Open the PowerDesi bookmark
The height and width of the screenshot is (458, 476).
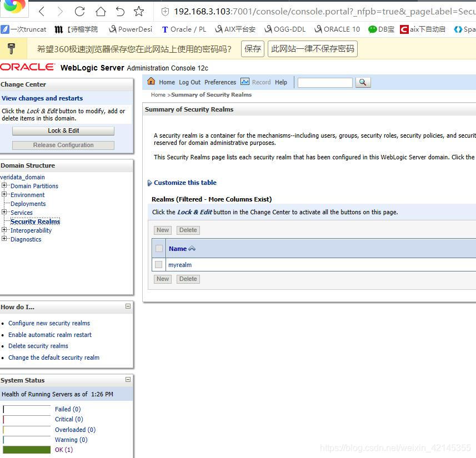click(131, 29)
